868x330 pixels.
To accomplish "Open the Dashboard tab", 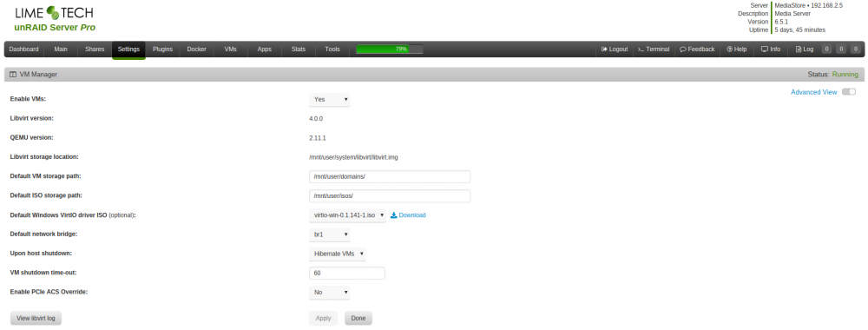I will [x=23, y=49].
